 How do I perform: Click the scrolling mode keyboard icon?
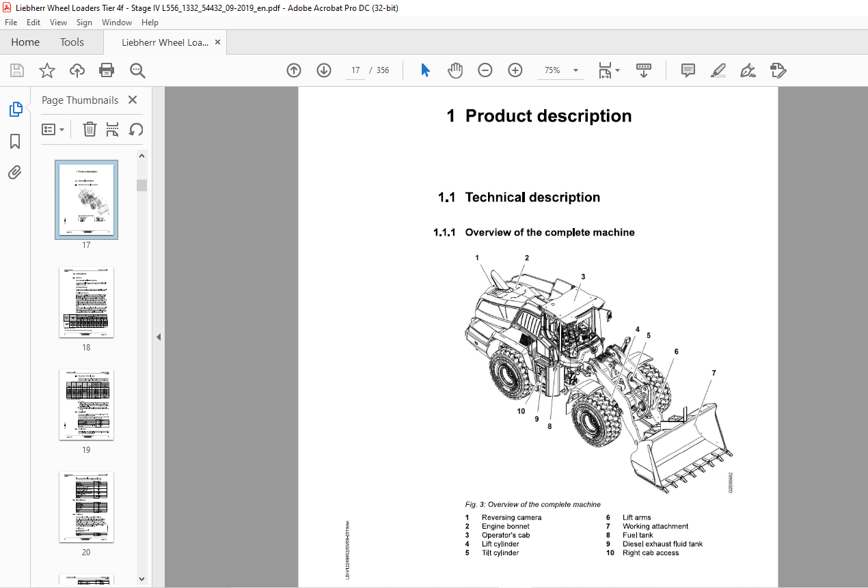[x=643, y=70]
